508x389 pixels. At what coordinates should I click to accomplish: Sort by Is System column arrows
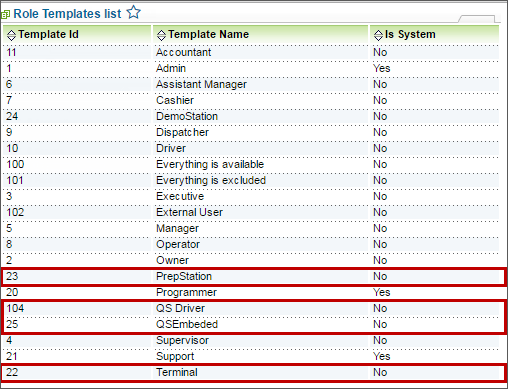point(378,35)
